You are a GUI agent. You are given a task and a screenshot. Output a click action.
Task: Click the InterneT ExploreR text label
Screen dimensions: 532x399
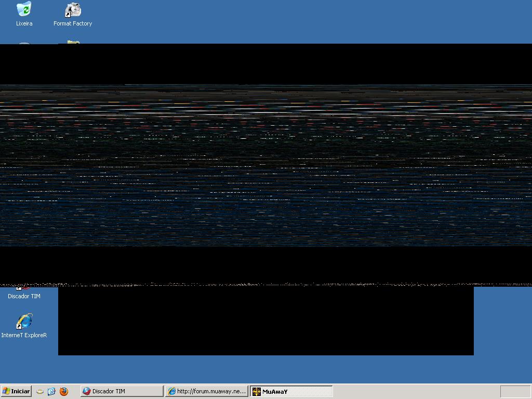(x=24, y=335)
